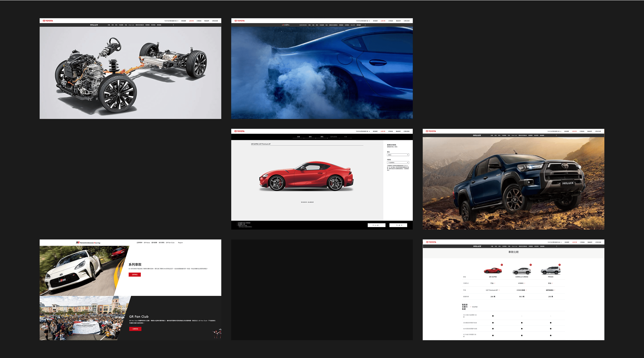
Task: Expand the 3.0T Premium MT grade dropdown
Action: (x=492, y=290)
